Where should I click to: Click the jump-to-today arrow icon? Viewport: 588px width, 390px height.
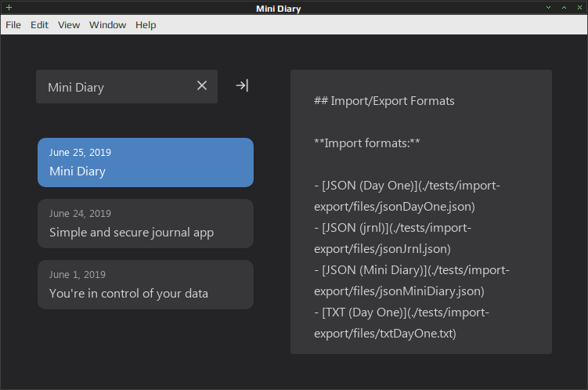pos(242,85)
